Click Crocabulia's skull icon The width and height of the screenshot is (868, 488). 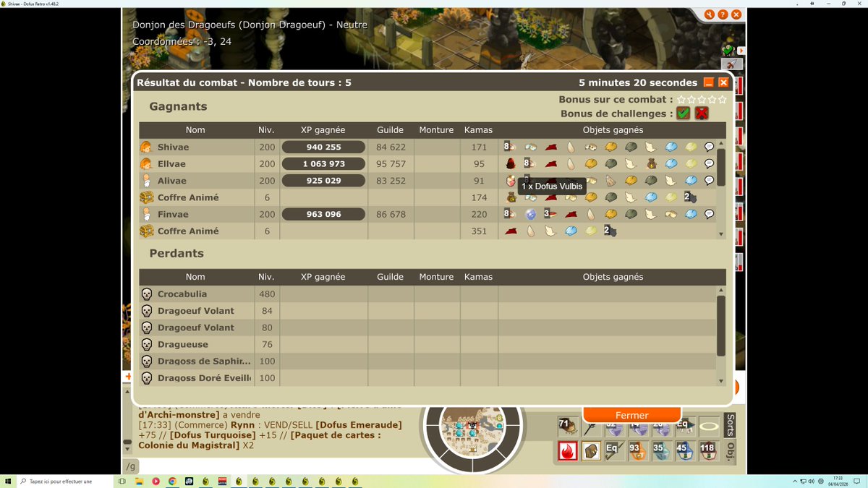[146, 294]
